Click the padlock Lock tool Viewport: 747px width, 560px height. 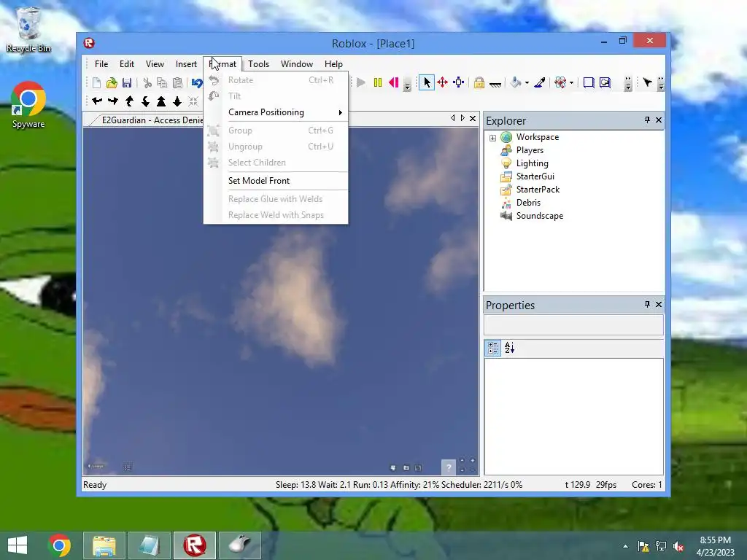point(479,83)
